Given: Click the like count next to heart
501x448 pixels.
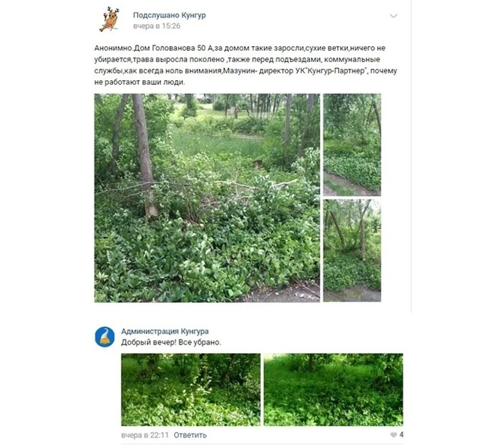Looking at the screenshot, I should pyautogui.click(x=401, y=435).
